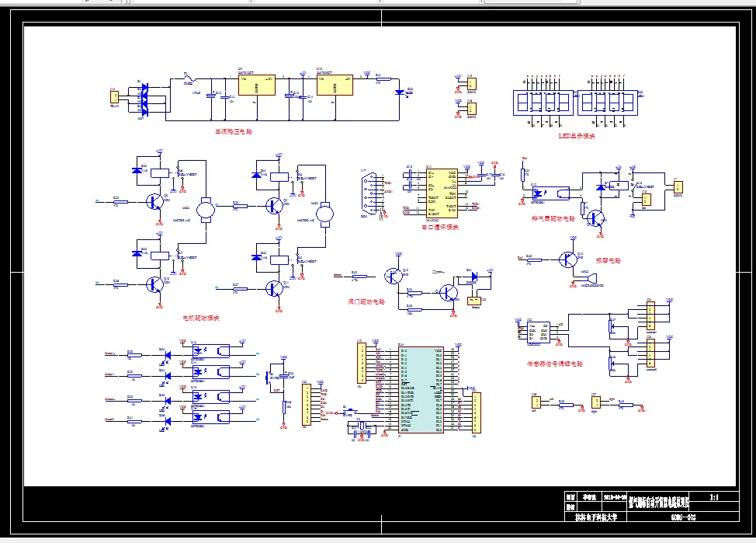
Task: Click the bridge rectifier diode stack
Action: 144,99
